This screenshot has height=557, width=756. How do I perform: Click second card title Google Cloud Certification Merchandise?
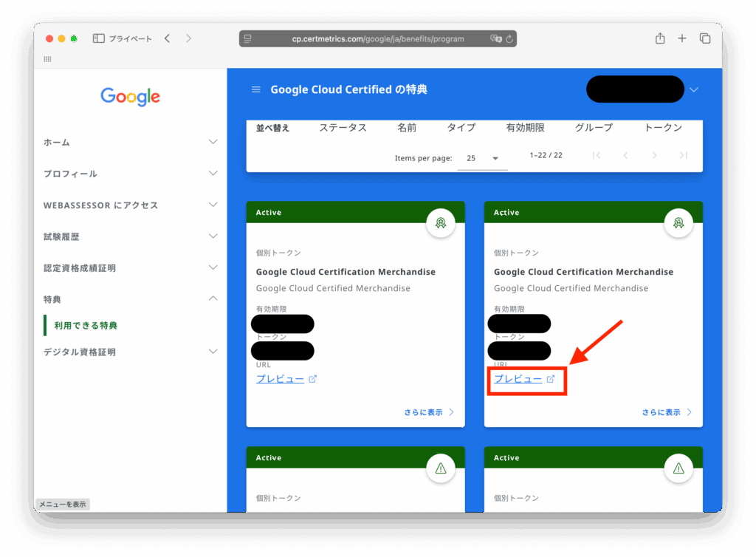[583, 272]
